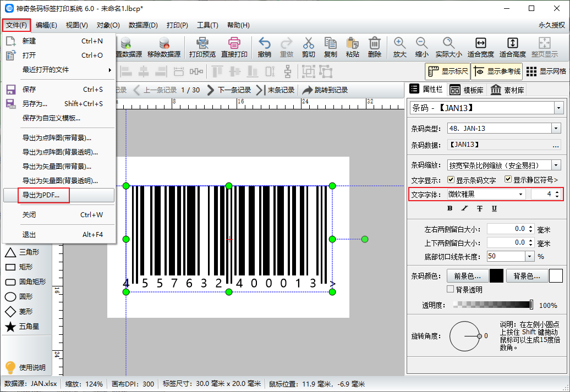
Task: Select the Triangle (三角形) shape tool
Action: coord(22,252)
